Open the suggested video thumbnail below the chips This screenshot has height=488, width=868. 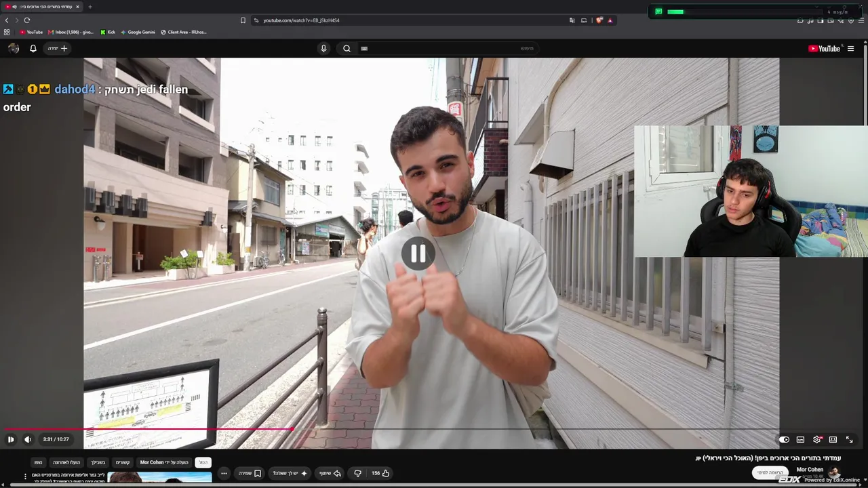159,477
